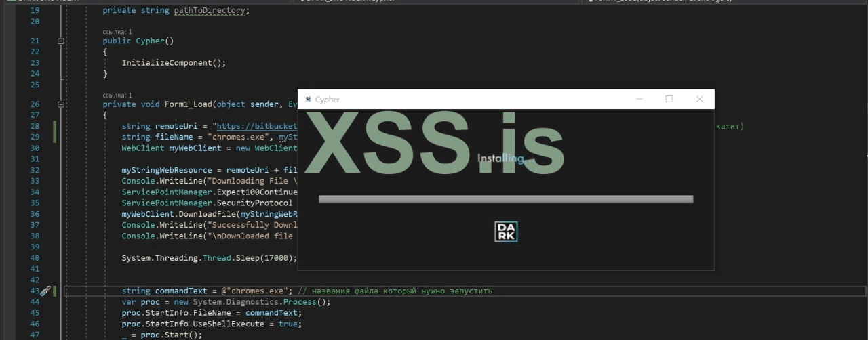Screen dimensions: 868x340
Task: Click System.Threading.Thread.Sleep(17000) line
Action: point(210,258)
